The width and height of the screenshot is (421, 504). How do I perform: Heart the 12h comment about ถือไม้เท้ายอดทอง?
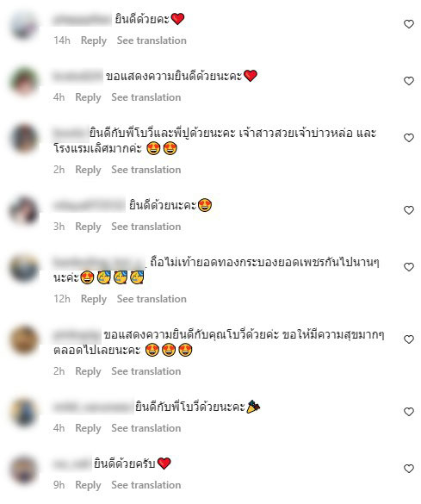408,267
